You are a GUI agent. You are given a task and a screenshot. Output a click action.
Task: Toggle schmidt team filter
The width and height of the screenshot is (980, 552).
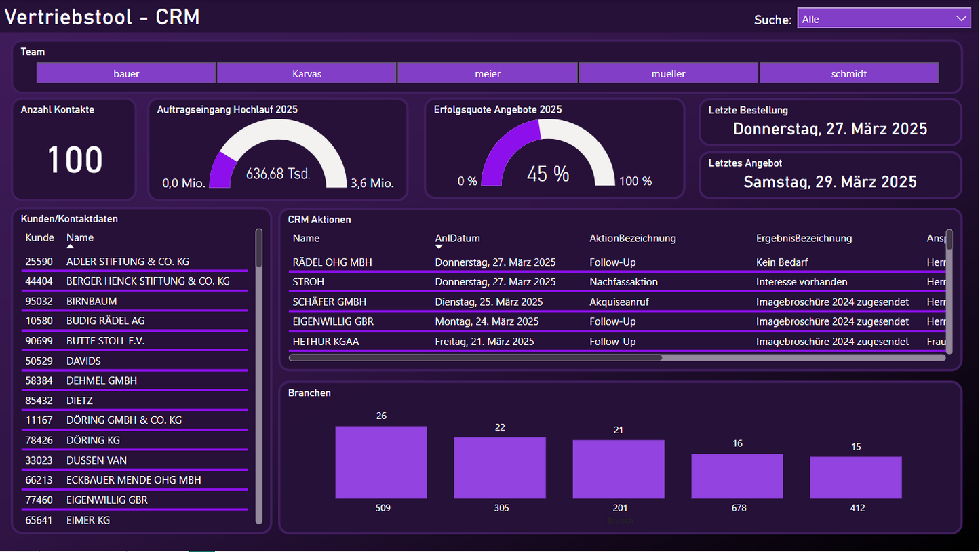coord(848,73)
